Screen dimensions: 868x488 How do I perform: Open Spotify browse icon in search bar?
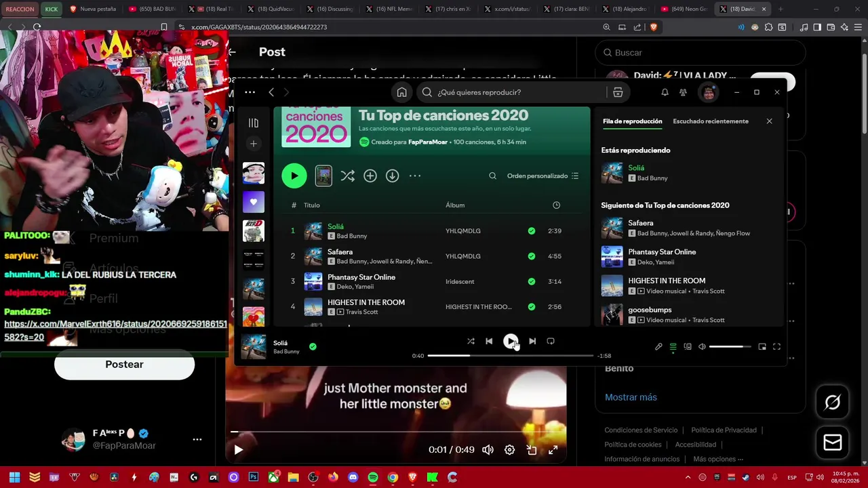click(x=618, y=92)
